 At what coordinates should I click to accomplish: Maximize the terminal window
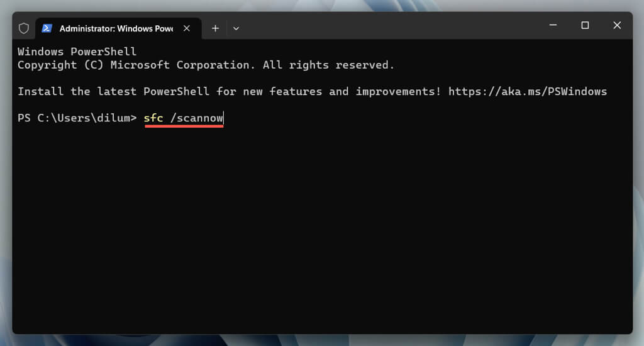tap(585, 25)
